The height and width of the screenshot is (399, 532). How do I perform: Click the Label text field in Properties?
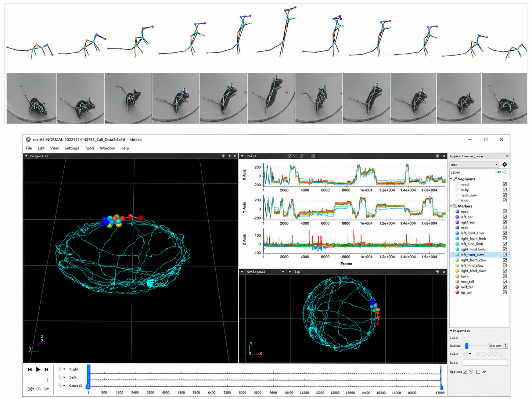click(485, 338)
